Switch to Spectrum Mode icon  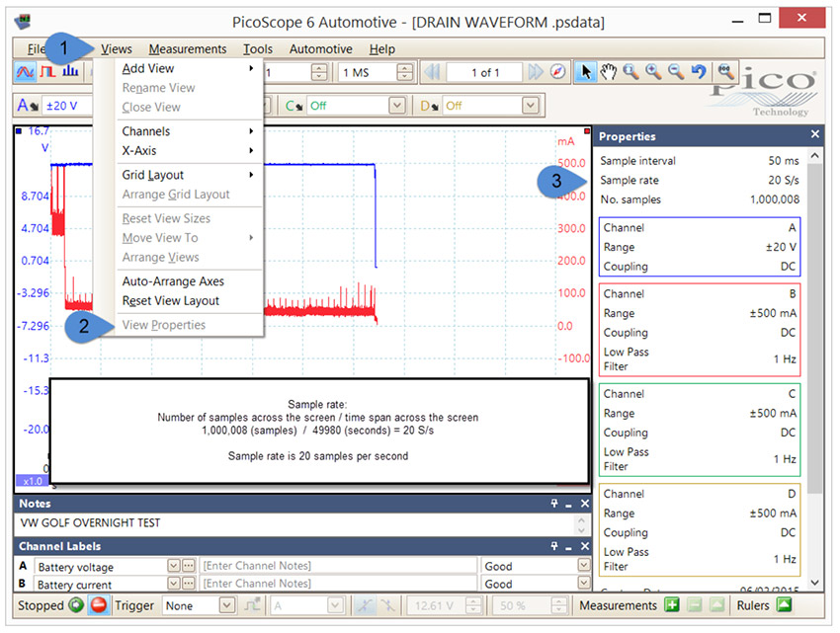70,72
